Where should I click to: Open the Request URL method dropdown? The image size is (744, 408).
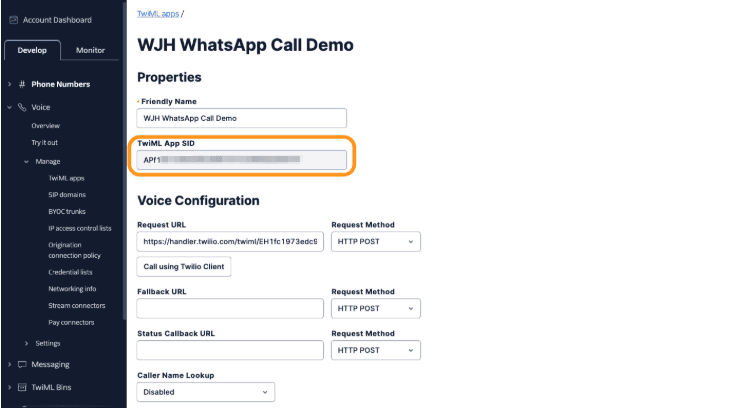[375, 241]
